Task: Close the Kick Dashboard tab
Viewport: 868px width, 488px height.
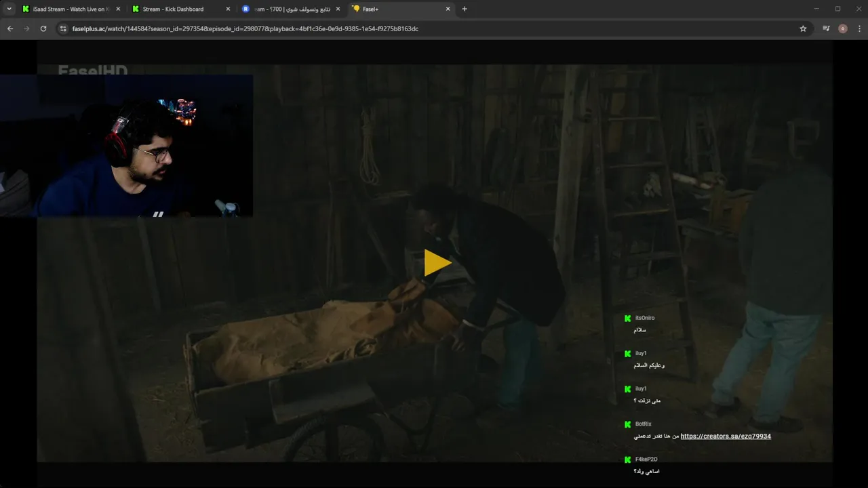Action: pyautogui.click(x=229, y=9)
